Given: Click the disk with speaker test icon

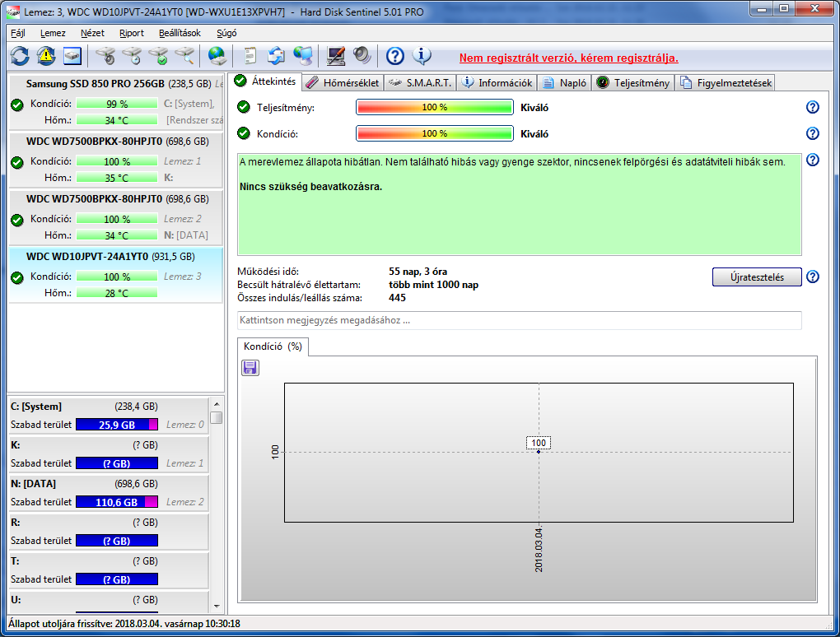Looking at the screenshot, I should click(106, 56).
